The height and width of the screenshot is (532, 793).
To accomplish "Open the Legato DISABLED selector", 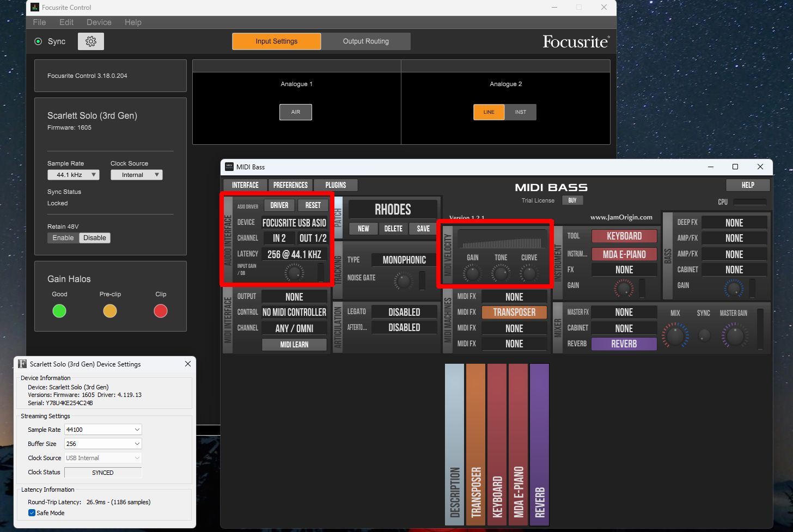I will click(404, 312).
